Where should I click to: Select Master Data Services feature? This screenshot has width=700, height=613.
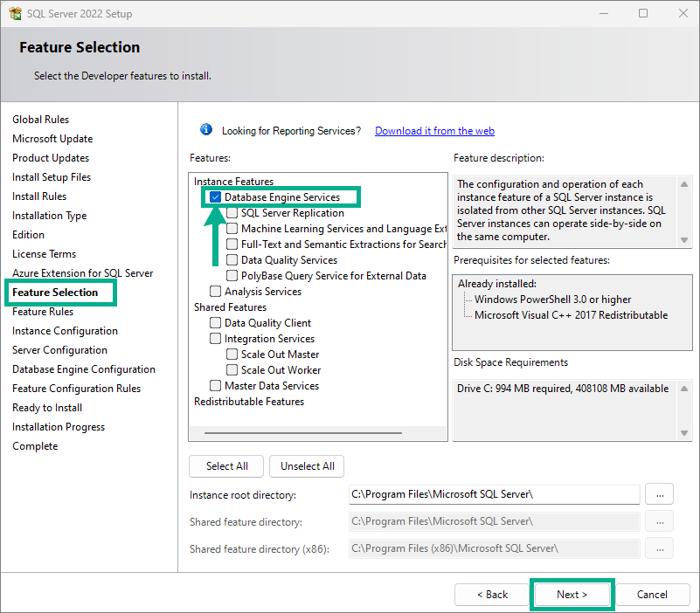[x=215, y=385]
